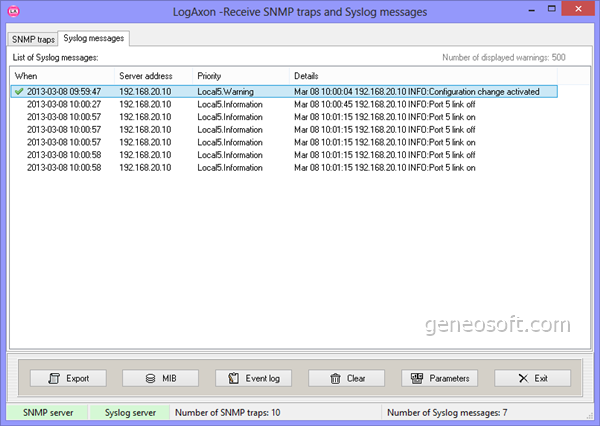The image size is (600, 426).
Task: Select the Syslog messages tab
Action: pos(94,38)
